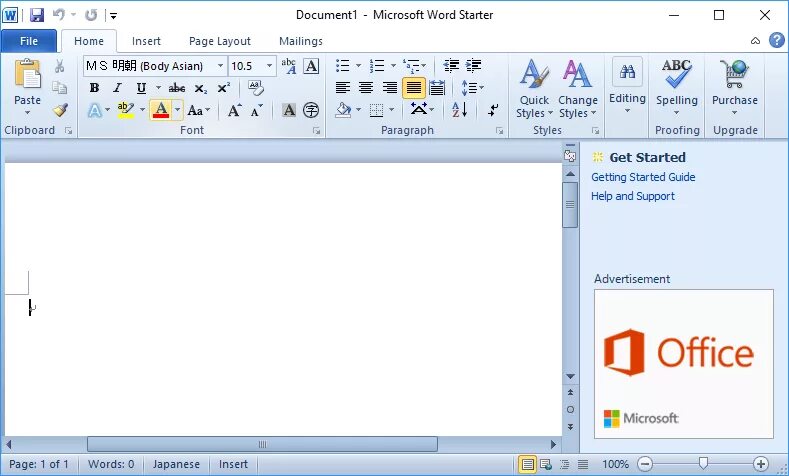This screenshot has height=476, width=789.
Task: Open the Getting Started Guide link
Action: [x=643, y=177]
